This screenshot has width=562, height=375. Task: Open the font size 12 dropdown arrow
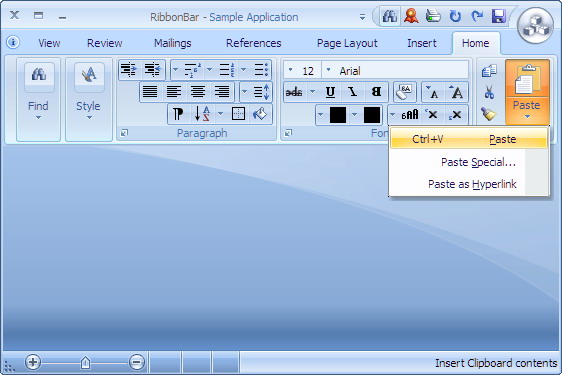290,70
